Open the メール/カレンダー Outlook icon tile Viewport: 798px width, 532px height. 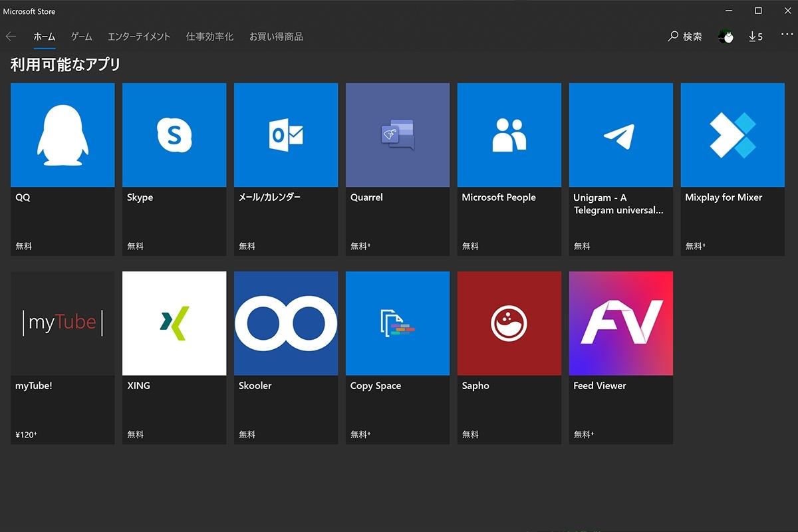coord(286,135)
